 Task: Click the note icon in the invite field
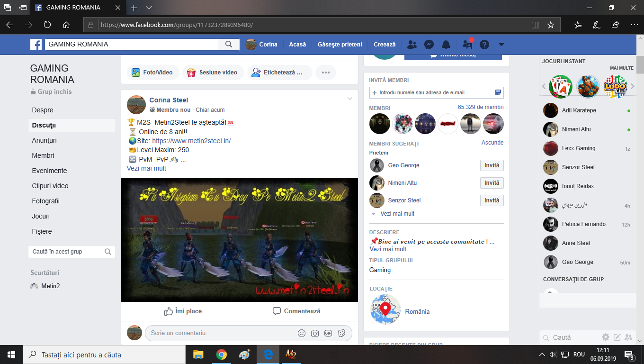coord(498,92)
